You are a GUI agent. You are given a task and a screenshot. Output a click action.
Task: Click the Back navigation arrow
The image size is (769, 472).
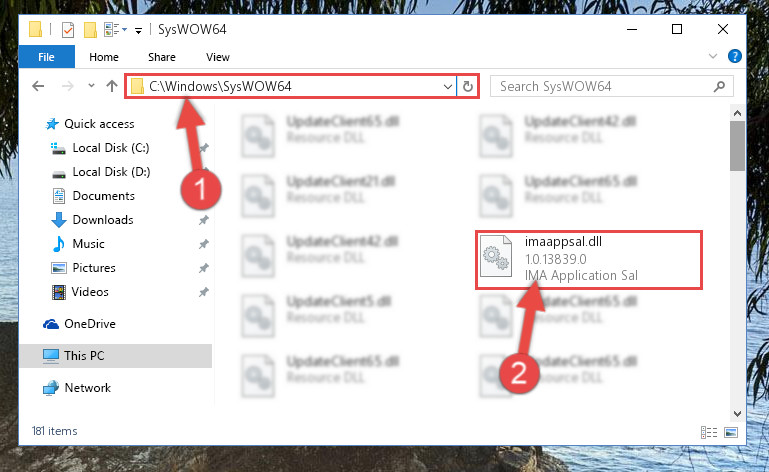(38, 86)
